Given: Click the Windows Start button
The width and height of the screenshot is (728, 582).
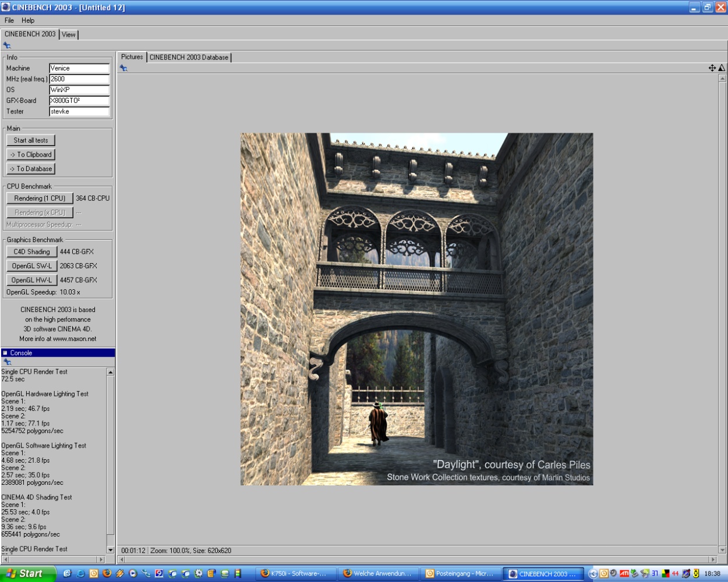Looking at the screenshot, I should 28,573.
